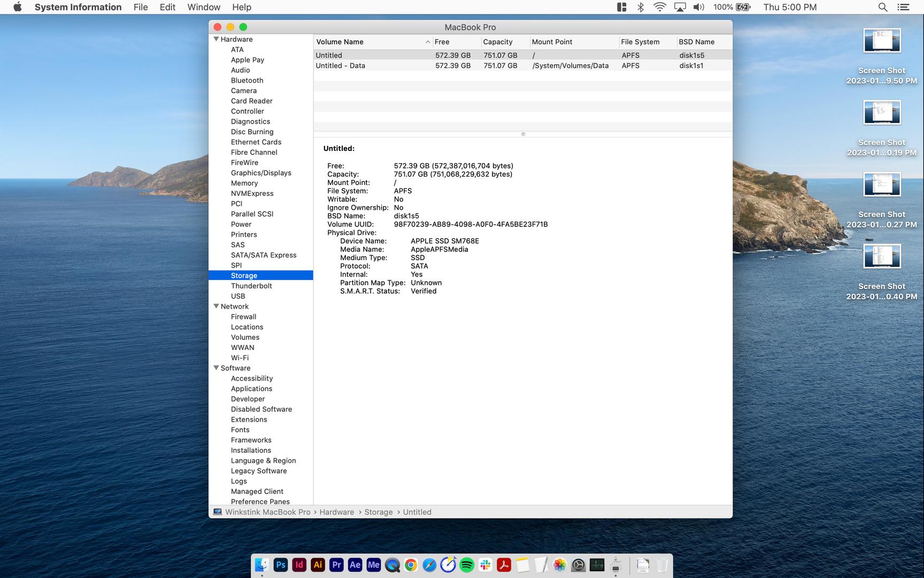Launch Photoshop from the Dock

[x=281, y=565]
